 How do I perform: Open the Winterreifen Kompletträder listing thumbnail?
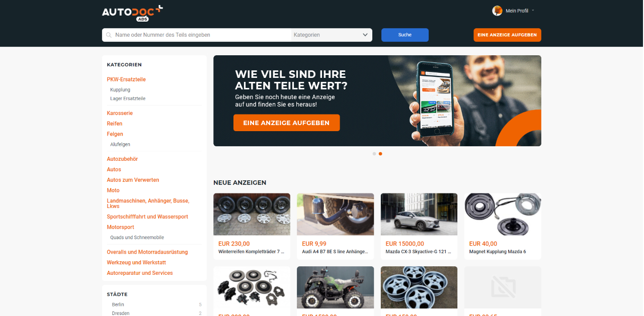pos(252,215)
